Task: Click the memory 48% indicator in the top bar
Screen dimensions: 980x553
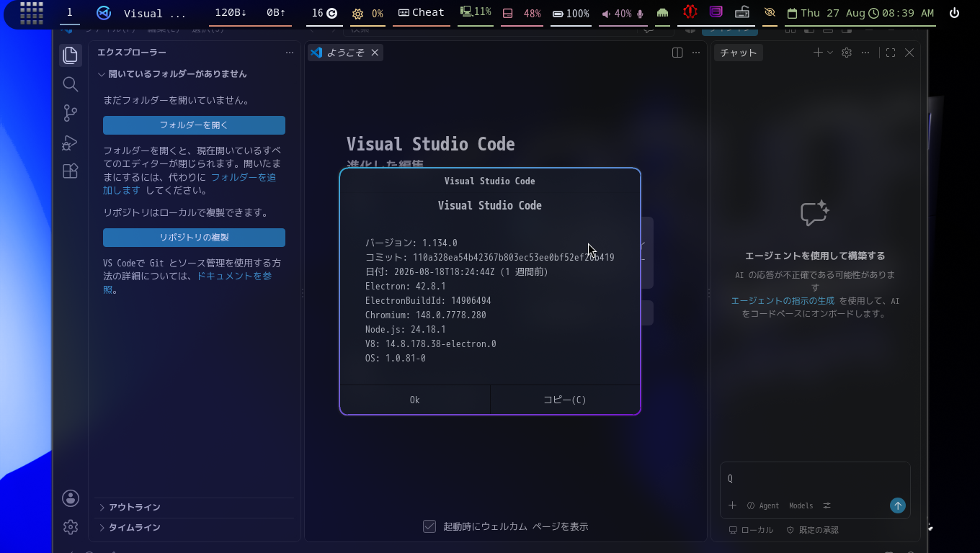Action: pos(522,14)
